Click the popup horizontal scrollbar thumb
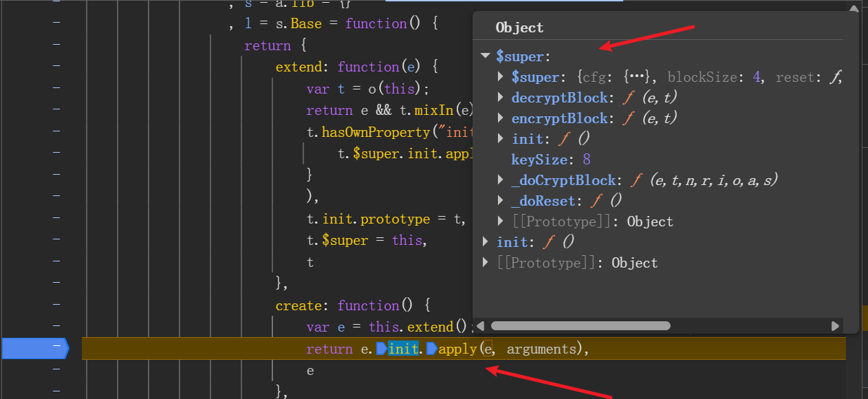The width and height of the screenshot is (868, 399). click(x=581, y=325)
